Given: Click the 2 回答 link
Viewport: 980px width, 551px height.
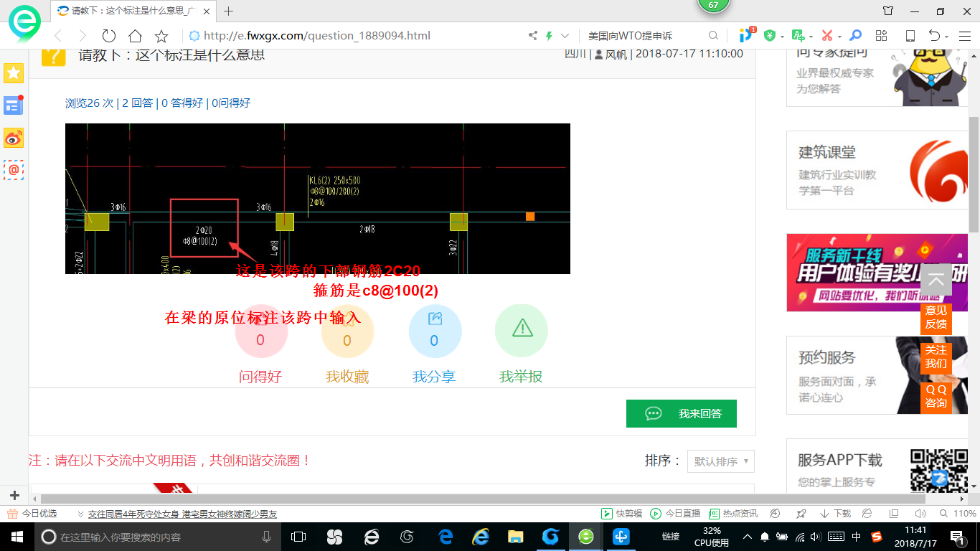Looking at the screenshot, I should click(x=138, y=103).
